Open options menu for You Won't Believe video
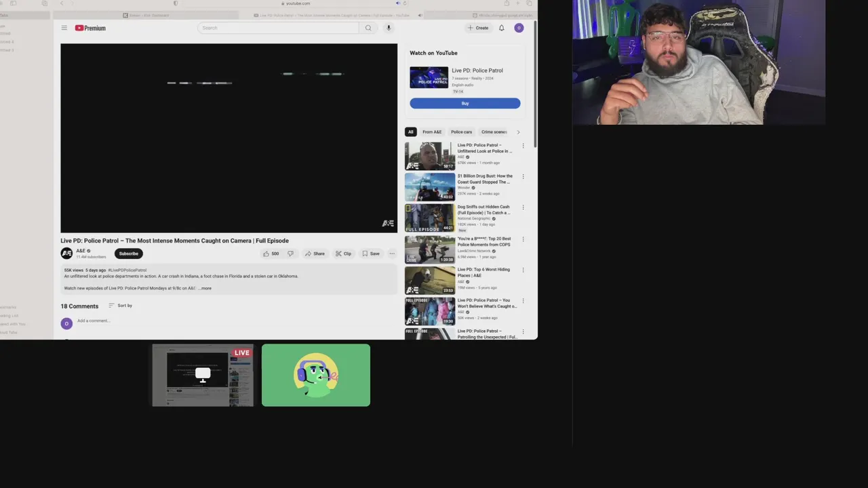The height and width of the screenshot is (488, 868). [x=523, y=301]
